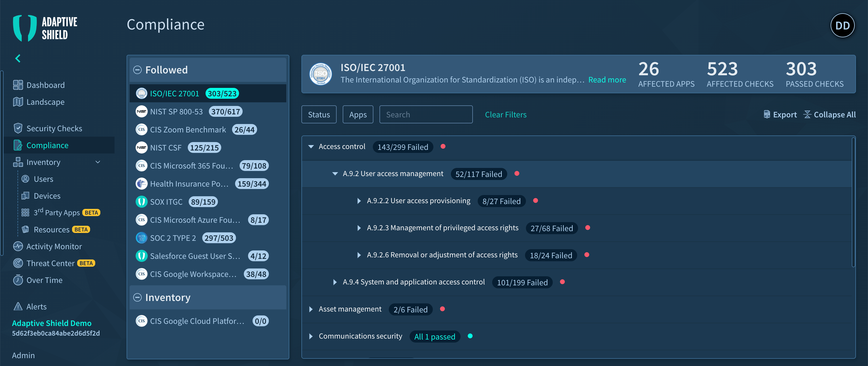Click the NIST SP 800-53 logo icon
Screen dimensions: 868x366
(142, 112)
